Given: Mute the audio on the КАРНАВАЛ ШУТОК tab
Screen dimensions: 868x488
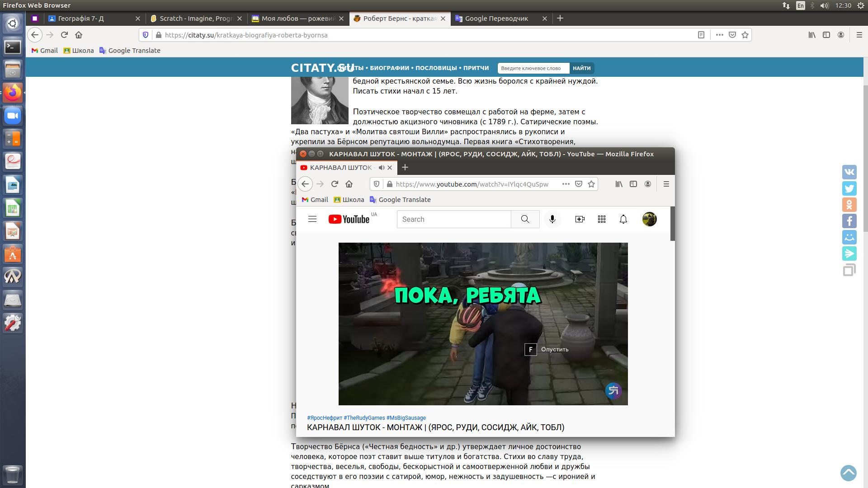Looking at the screenshot, I should (x=382, y=168).
